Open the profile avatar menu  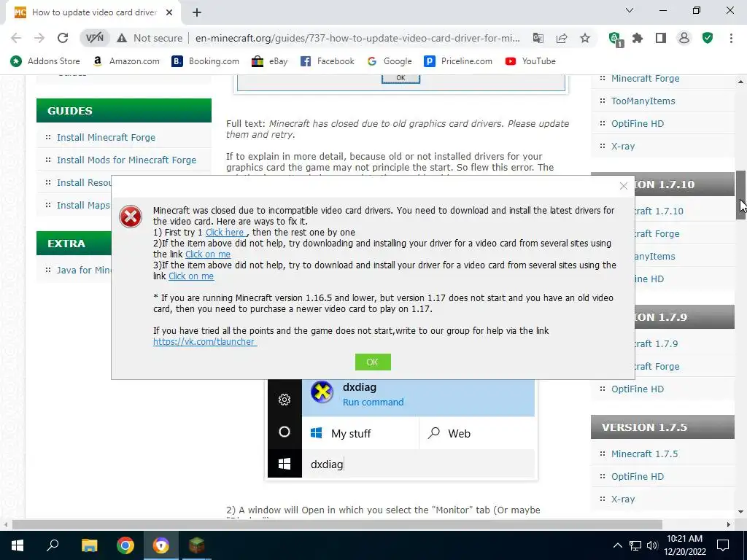[684, 38]
